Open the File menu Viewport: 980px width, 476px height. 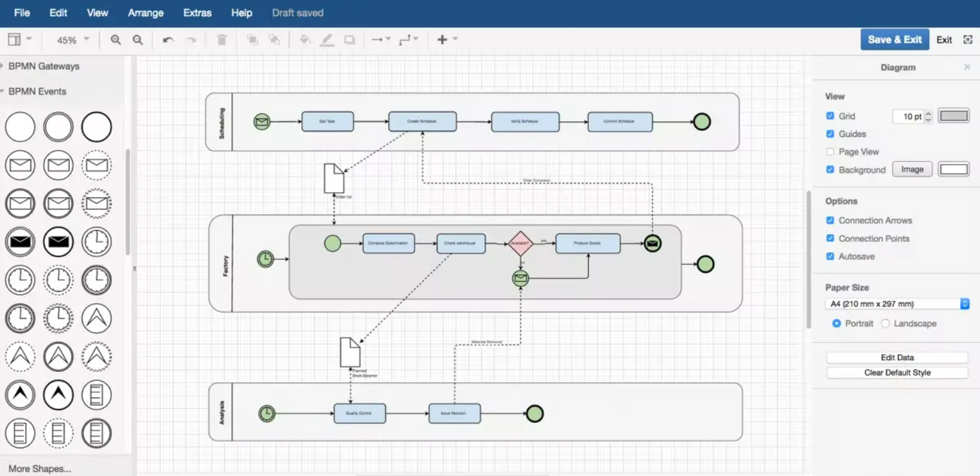(22, 13)
